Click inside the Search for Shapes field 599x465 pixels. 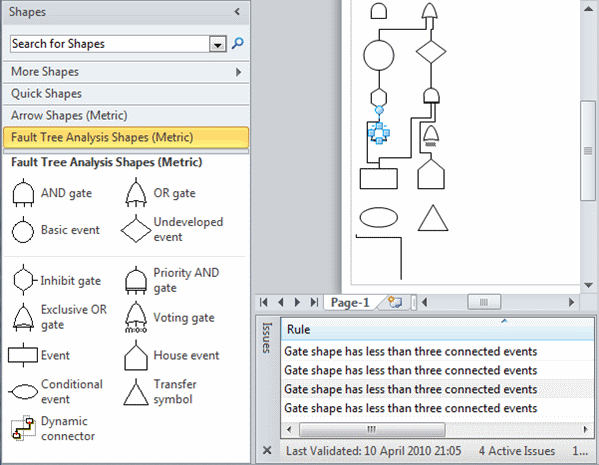109,44
